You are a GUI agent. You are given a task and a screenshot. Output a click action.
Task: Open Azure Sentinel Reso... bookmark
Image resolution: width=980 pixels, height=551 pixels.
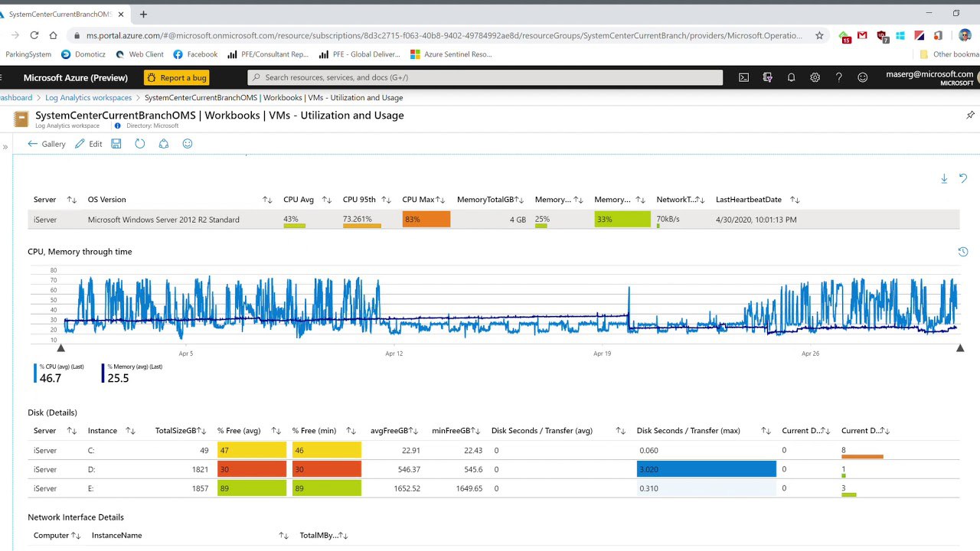pos(451,54)
